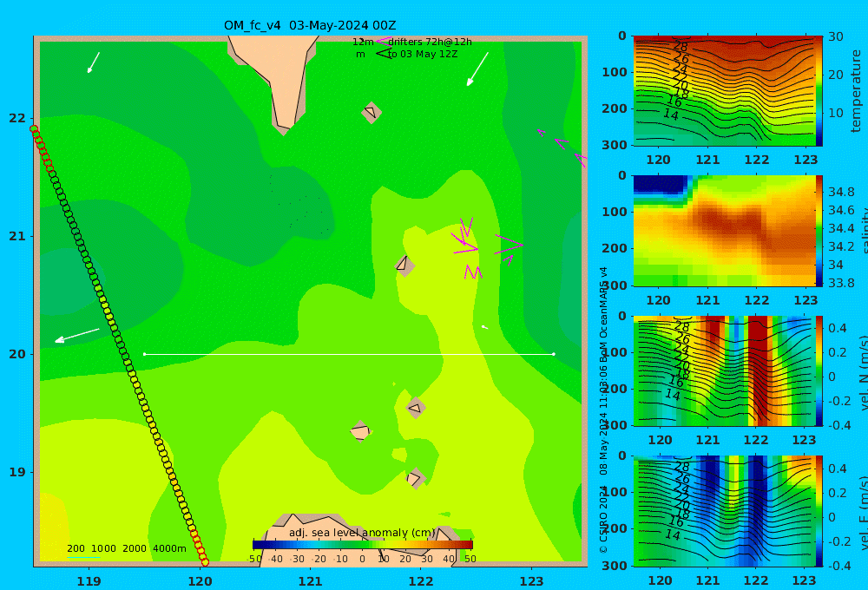Screen dimensions: 868x590
Task: Click longitude label 119 on main map
Action: point(89,581)
